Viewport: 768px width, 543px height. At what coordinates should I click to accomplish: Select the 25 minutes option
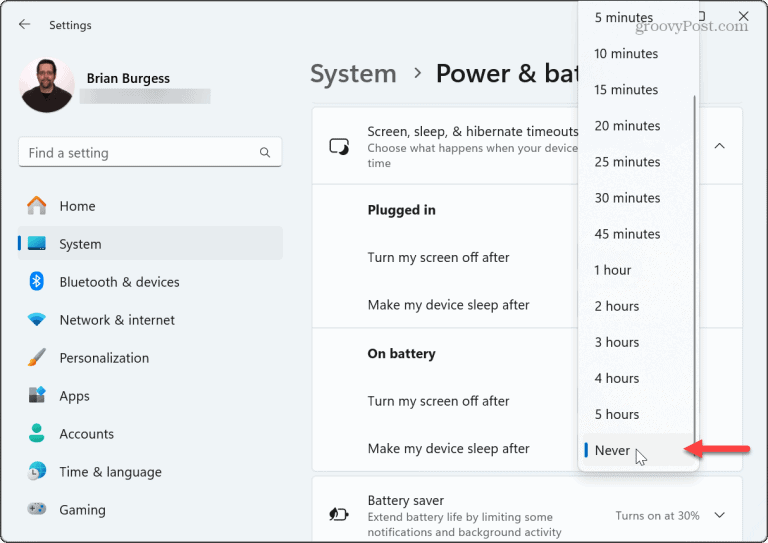[x=638, y=162]
